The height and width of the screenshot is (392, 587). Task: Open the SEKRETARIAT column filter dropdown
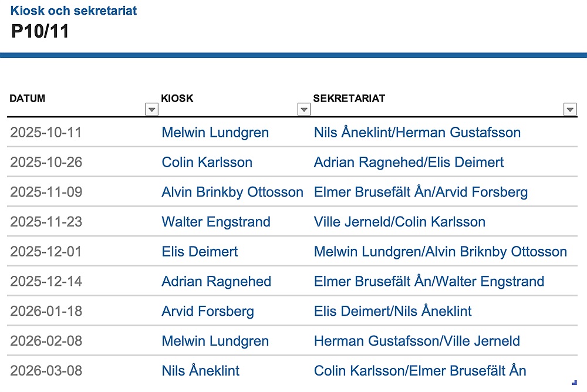pyautogui.click(x=569, y=109)
